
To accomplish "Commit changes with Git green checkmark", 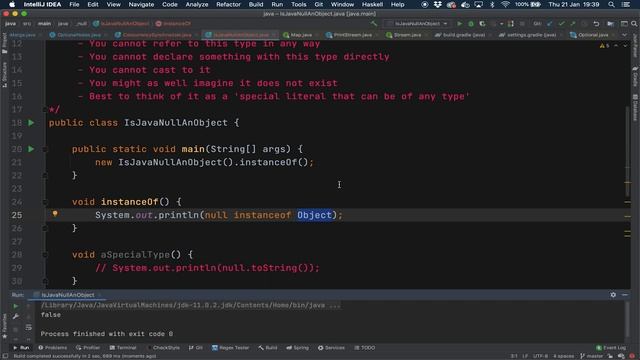I will [561, 24].
